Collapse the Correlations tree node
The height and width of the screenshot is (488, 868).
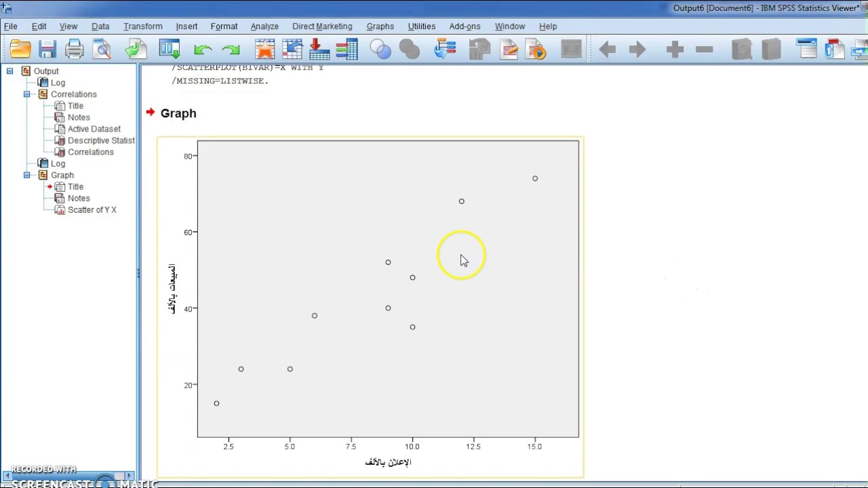click(26, 94)
